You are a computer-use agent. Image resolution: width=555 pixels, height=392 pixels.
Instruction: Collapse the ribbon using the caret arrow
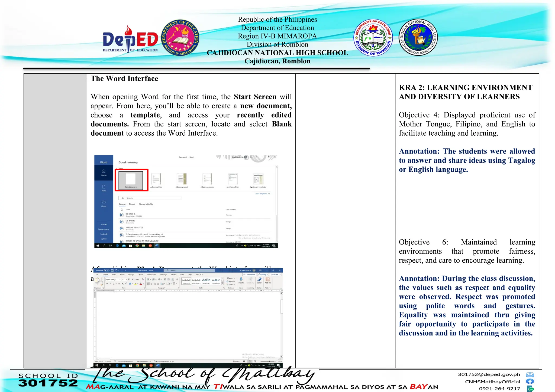coord(281,288)
